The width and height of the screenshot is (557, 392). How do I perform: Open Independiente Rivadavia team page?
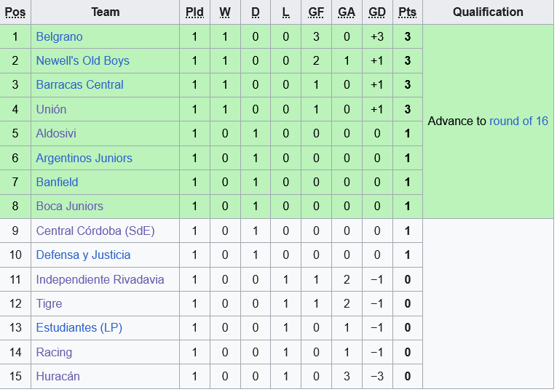[x=100, y=279]
